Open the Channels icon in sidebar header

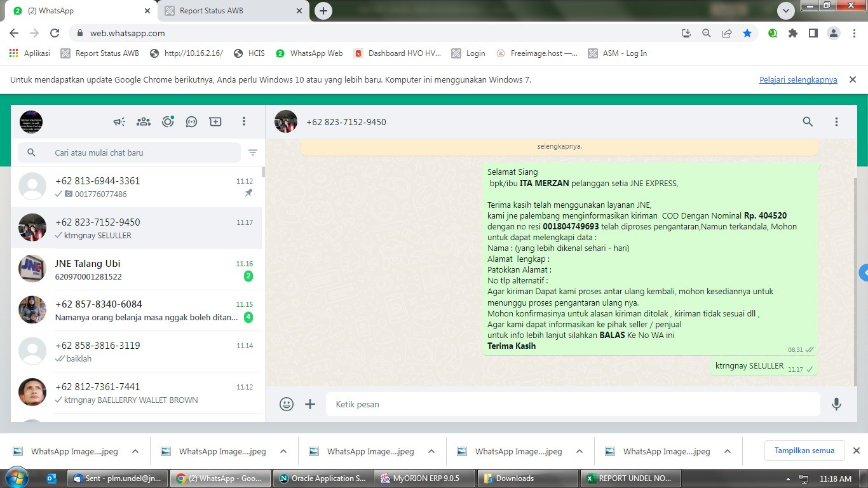coord(191,121)
